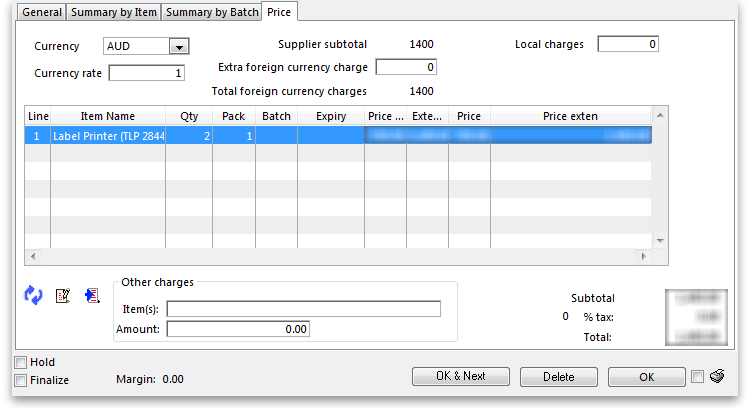Viewport: 750px width, 408px height.
Task: Click the import lines icon with blue arrow
Action: coord(93,295)
